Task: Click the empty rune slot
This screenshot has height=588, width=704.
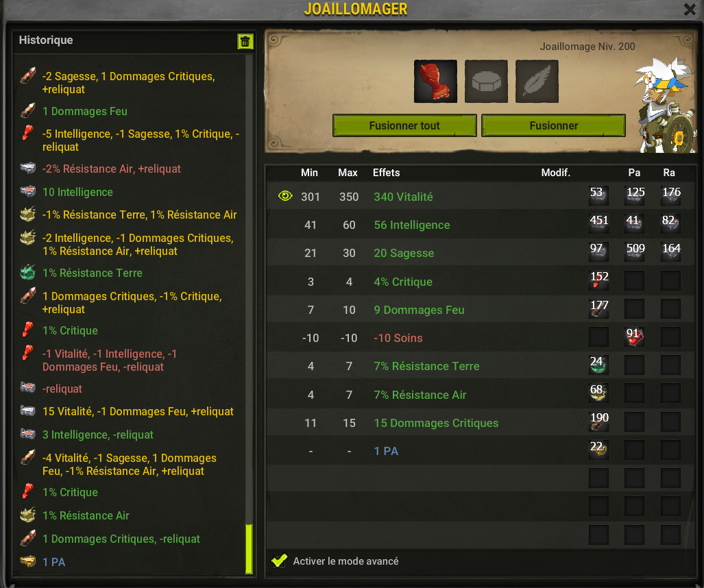Action: [x=486, y=82]
